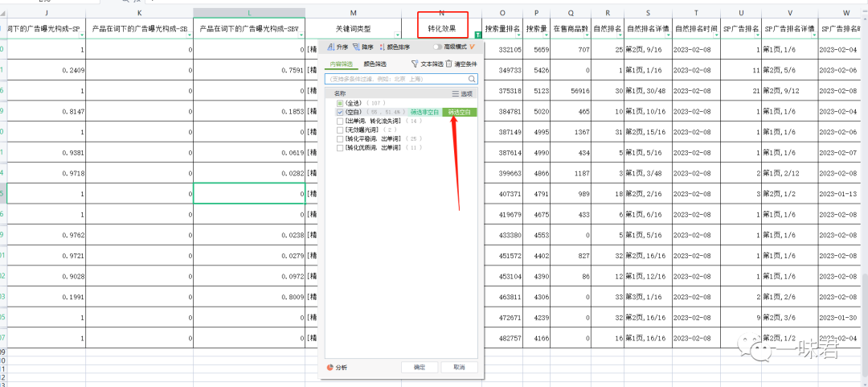Click cell with value 0.7591
This screenshot has width=868, height=387.
pos(249,70)
